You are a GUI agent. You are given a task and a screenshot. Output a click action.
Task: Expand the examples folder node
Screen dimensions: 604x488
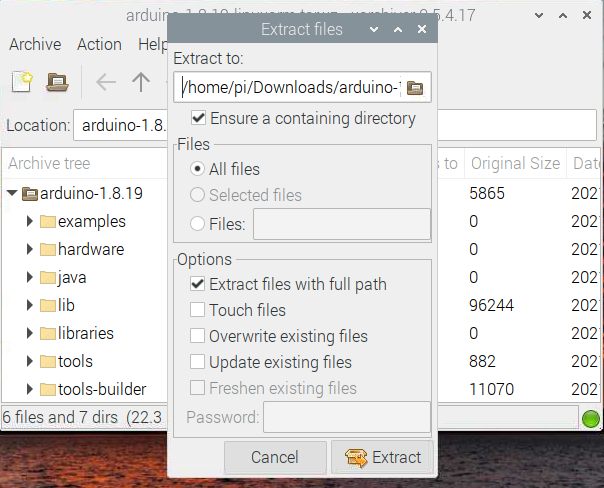tap(30, 221)
